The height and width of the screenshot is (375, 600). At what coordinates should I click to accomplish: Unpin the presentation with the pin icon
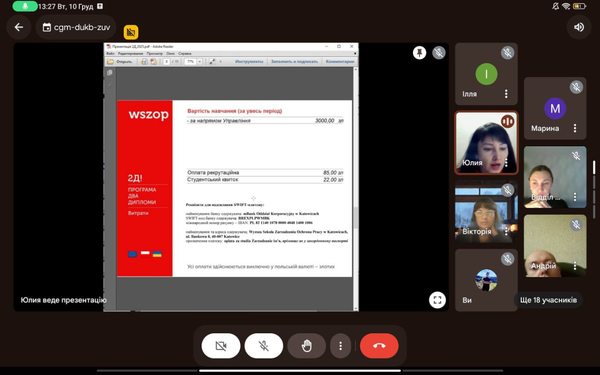pyautogui.click(x=419, y=53)
